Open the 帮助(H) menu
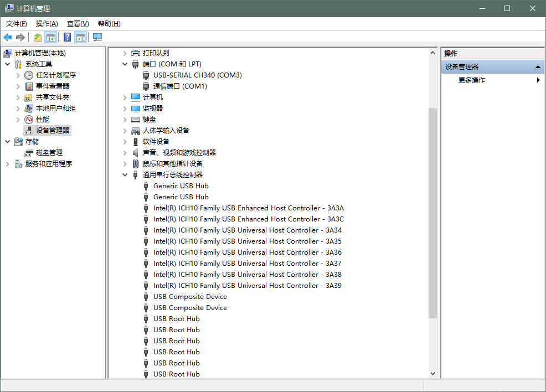The width and height of the screenshot is (546, 392). point(109,24)
